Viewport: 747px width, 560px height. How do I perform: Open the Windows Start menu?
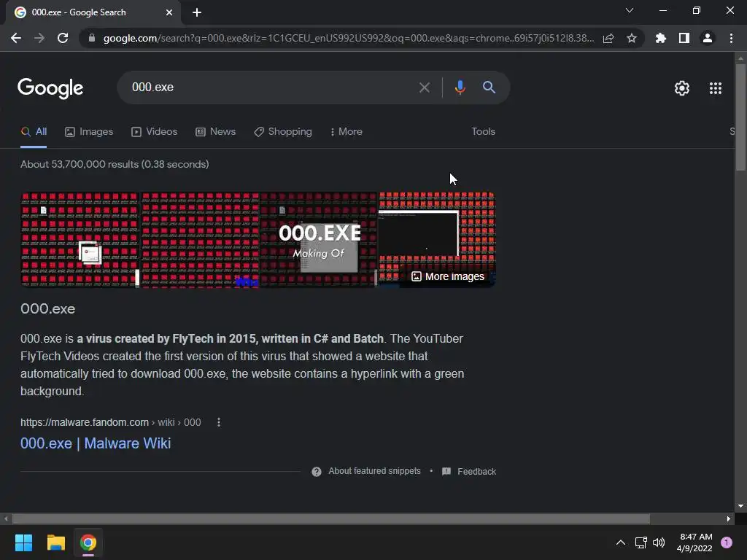click(23, 542)
